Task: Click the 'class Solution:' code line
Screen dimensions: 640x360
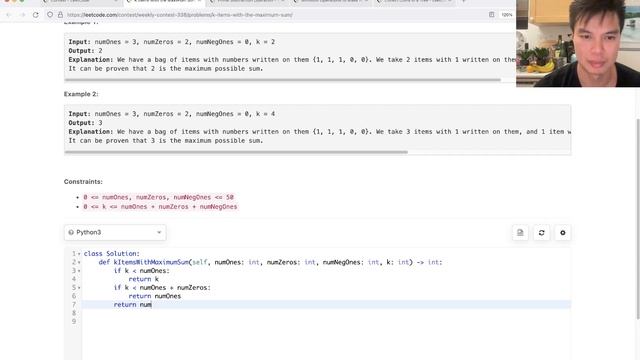Action: tap(111, 254)
